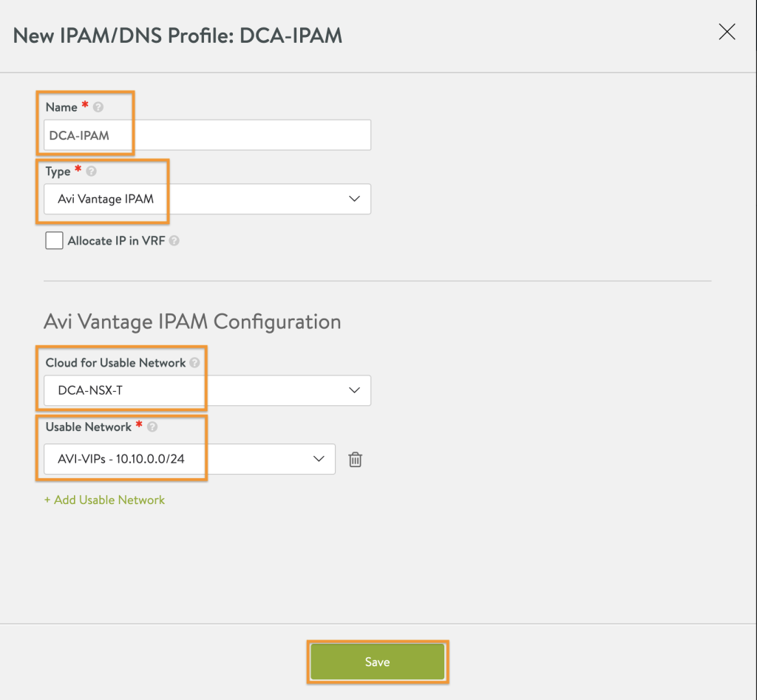Save the IPAM profile
This screenshot has height=700, width=757.
377,662
